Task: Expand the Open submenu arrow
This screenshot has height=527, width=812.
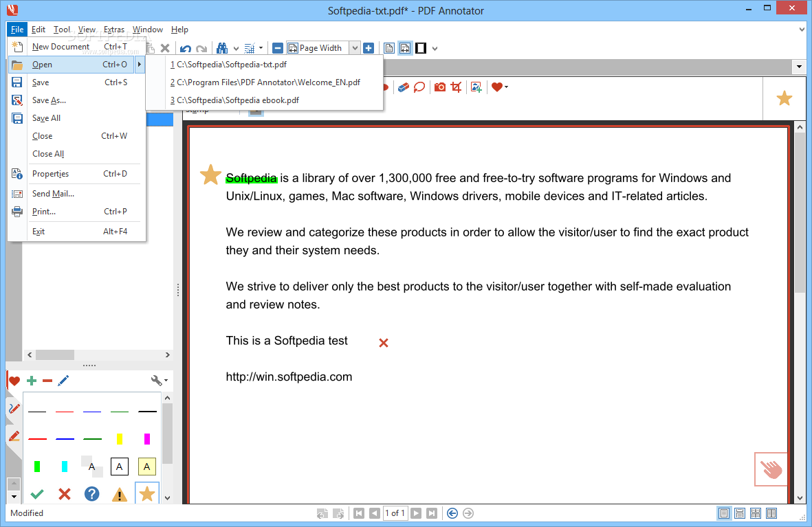Action: point(140,64)
